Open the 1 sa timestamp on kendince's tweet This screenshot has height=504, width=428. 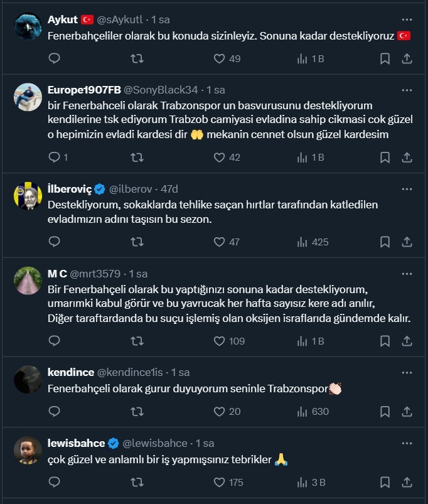click(x=180, y=372)
